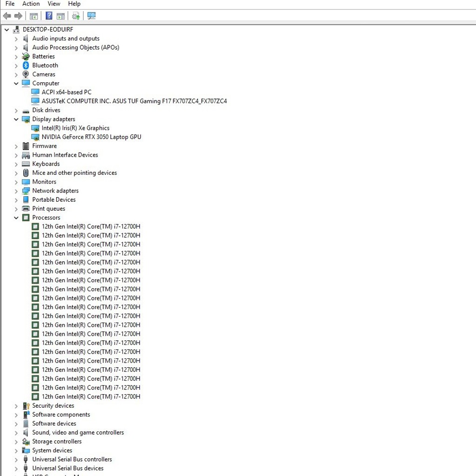Click the Show/Hide console tree toolbar icon
This screenshot has height=476, width=476.
click(x=33, y=16)
